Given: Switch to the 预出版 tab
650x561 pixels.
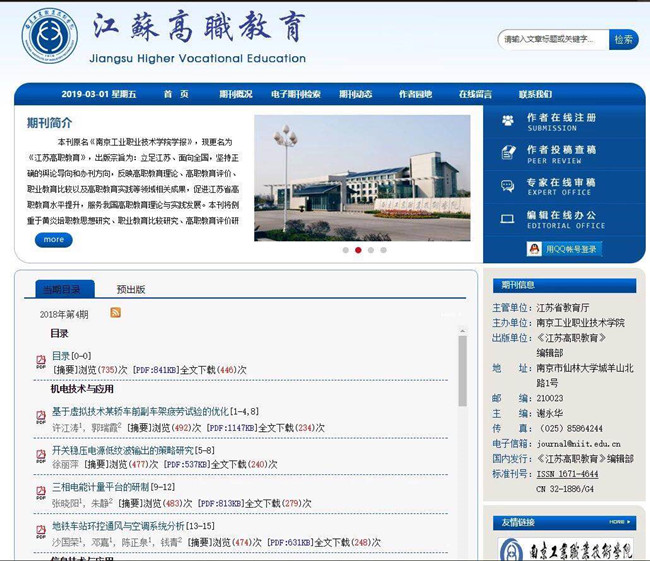Looking at the screenshot, I should coord(131,289).
